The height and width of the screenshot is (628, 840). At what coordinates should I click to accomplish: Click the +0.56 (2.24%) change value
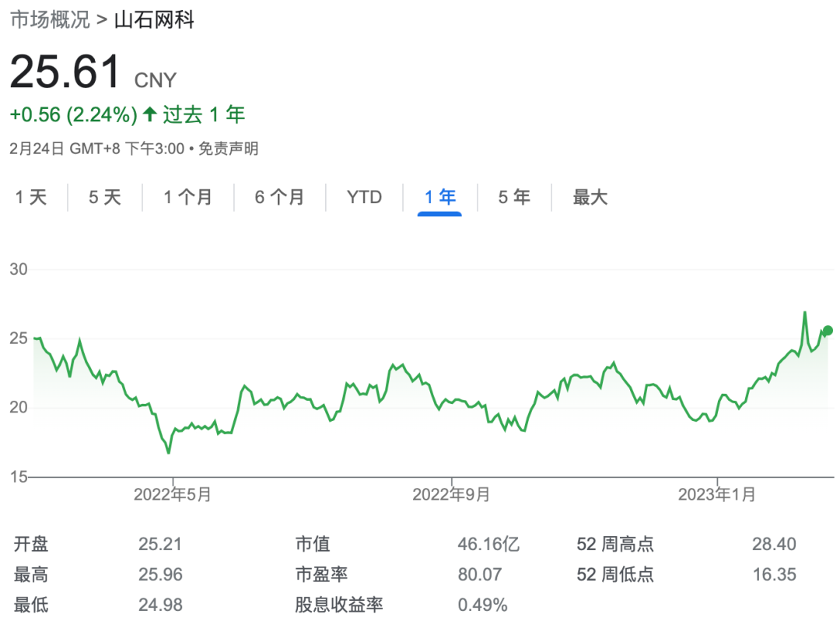pyautogui.click(x=73, y=114)
